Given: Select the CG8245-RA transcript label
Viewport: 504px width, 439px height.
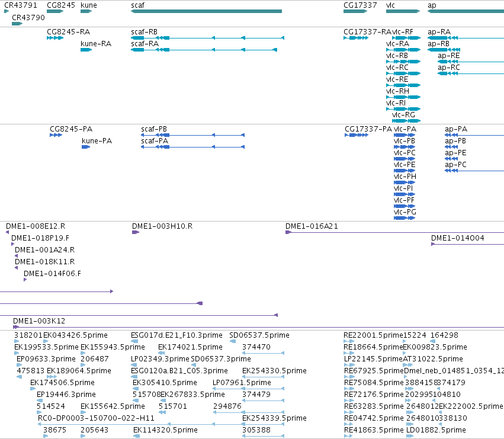Looking at the screenshot, I should [x=69, y=32].
